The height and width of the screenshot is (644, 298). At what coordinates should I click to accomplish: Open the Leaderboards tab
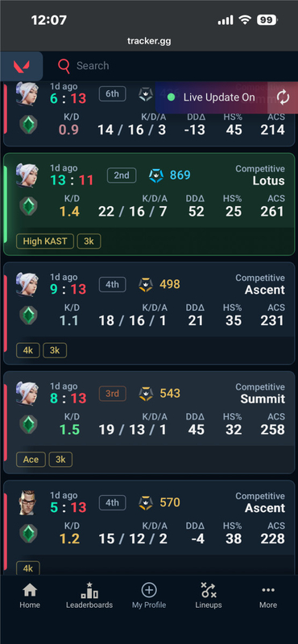(89, 597)
